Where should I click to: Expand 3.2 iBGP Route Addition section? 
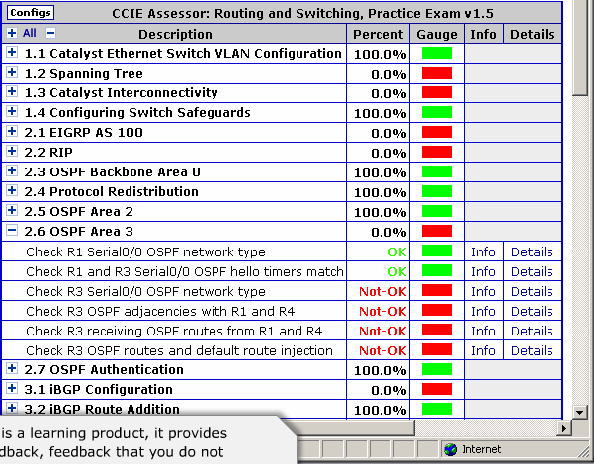pyautogui.click(x=12, y=408)
